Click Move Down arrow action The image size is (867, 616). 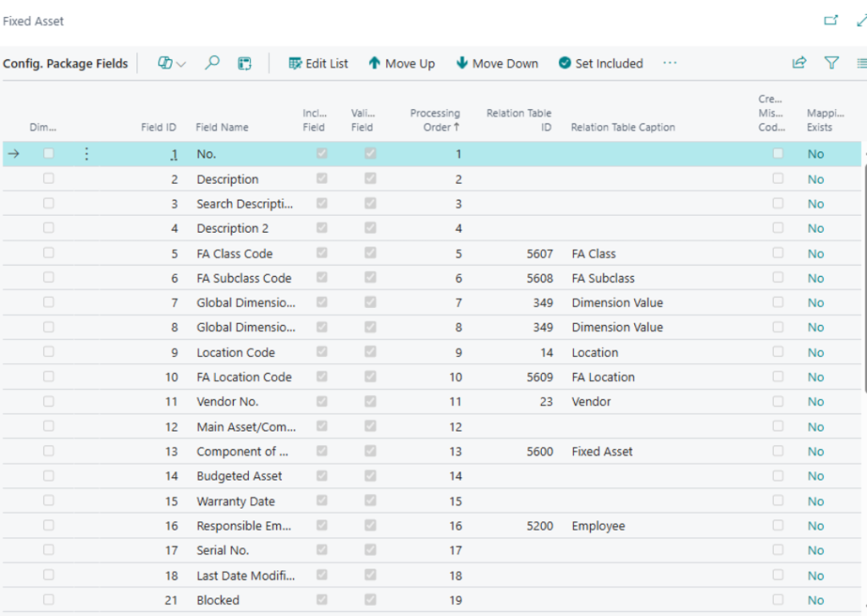pyautogui.click(x=497, y=63)
